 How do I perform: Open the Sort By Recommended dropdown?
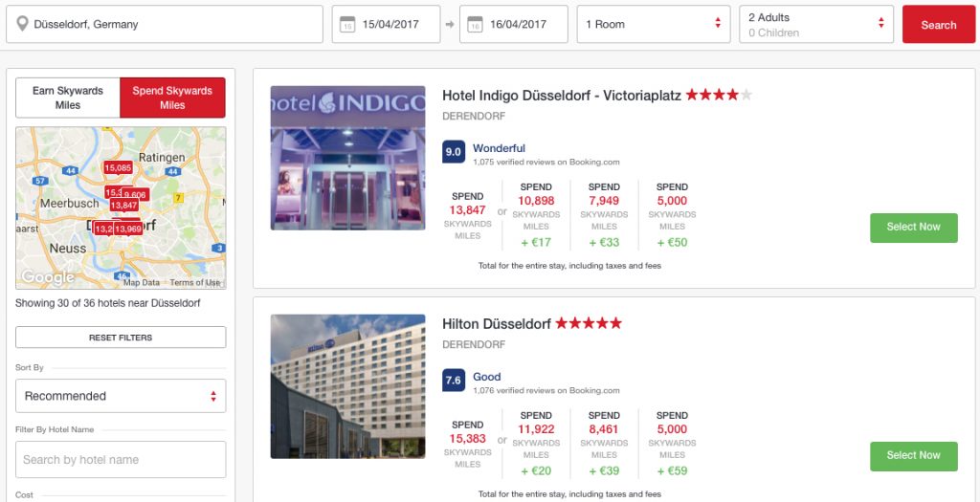coord(121,396)
